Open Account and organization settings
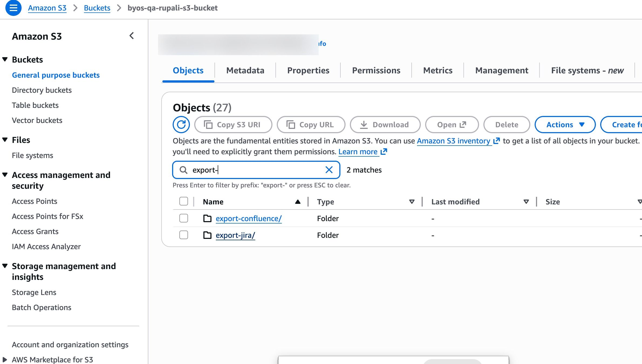642x364 pixels. click(x=70, y=345)
